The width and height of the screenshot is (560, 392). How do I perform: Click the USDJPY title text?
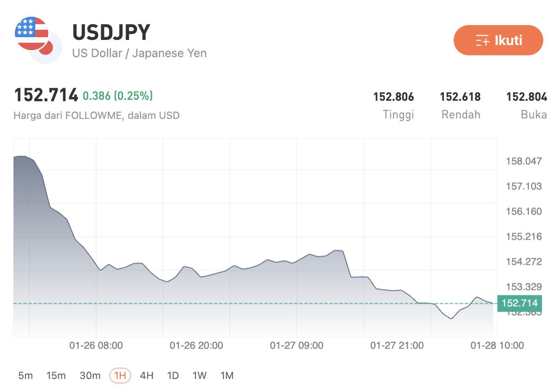(x=111, y=33)
